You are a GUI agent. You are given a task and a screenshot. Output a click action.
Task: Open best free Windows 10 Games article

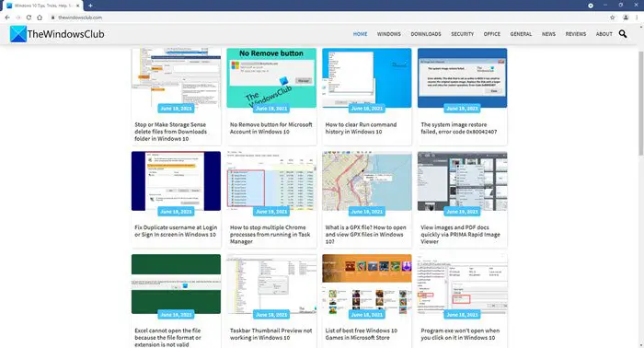(x=362, y=334)
